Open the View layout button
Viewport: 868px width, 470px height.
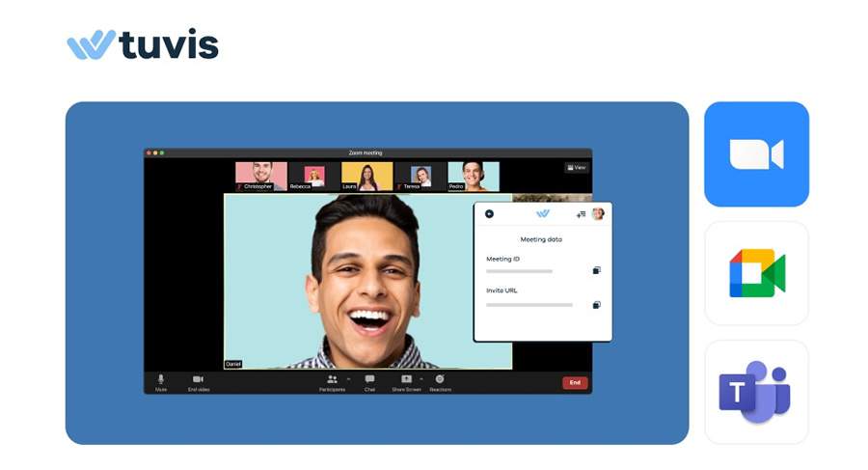(x=577, y=167)
